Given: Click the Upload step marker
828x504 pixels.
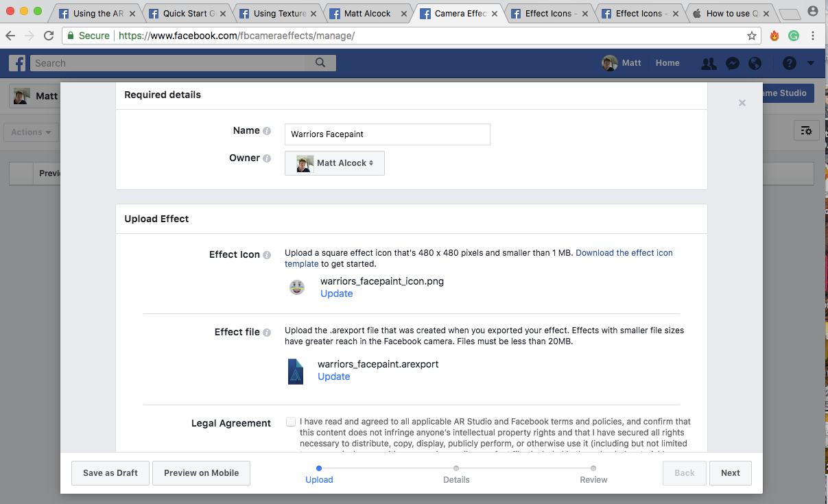Looking at the screenshot, I should (x=319, y=468).
